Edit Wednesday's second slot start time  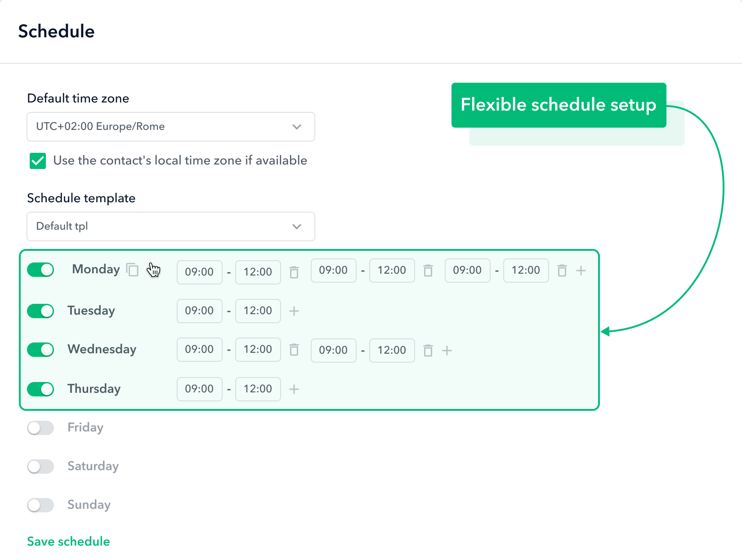(334, 351)
